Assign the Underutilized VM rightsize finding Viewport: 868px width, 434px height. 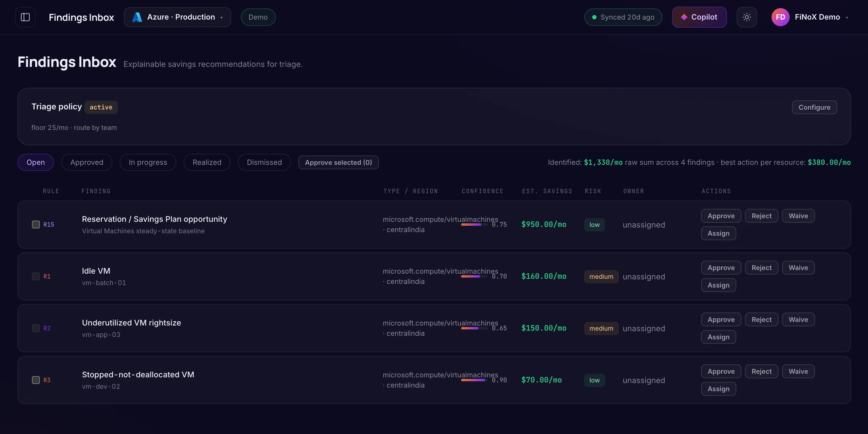(x=719, y=337)
